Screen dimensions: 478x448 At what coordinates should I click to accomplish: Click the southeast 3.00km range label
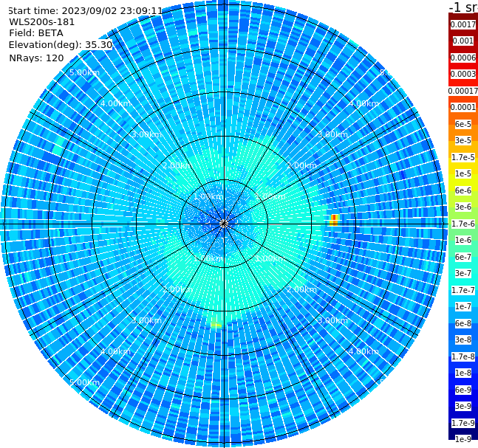click(332, 320)
